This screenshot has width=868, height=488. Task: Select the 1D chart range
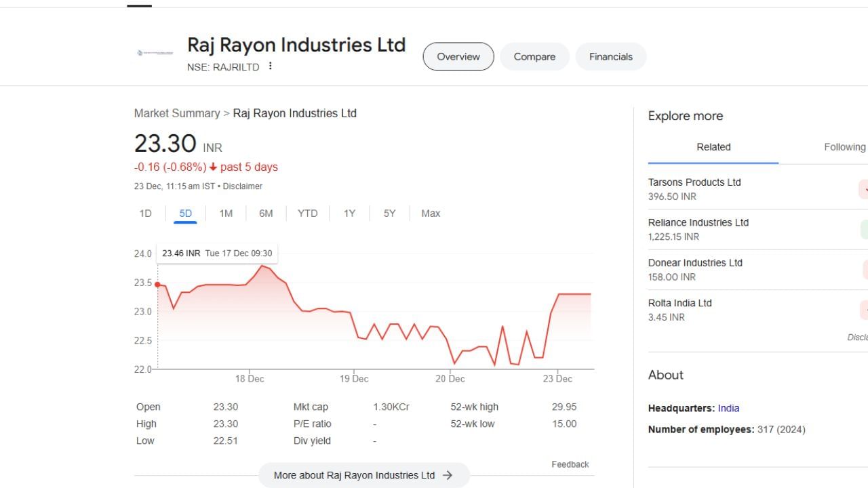tap(145, 213)
